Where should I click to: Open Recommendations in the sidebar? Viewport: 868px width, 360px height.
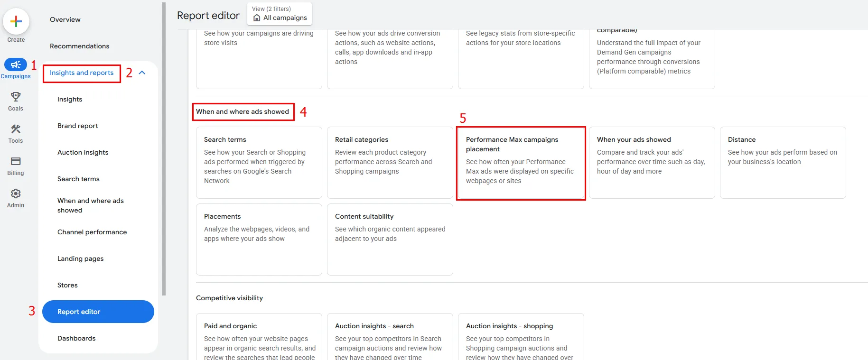point(79,46)
